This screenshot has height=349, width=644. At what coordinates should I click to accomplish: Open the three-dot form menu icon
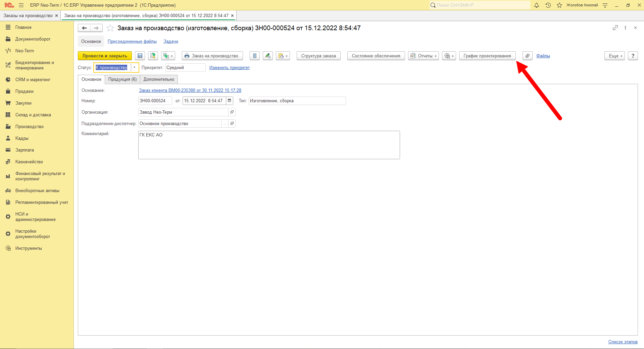[625, 28]
